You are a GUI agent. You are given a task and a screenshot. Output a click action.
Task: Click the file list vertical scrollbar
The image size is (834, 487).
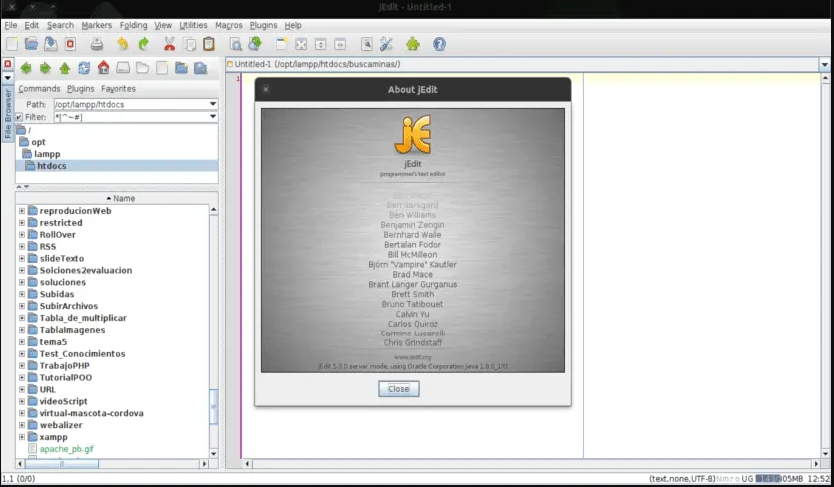click(x=213, y=330)
